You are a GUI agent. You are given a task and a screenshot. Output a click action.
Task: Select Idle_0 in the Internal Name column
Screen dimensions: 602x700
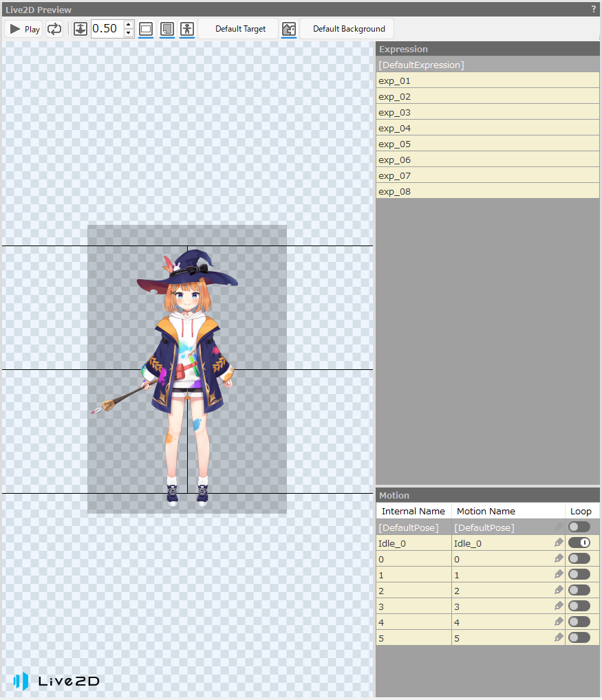click(413, 543)
